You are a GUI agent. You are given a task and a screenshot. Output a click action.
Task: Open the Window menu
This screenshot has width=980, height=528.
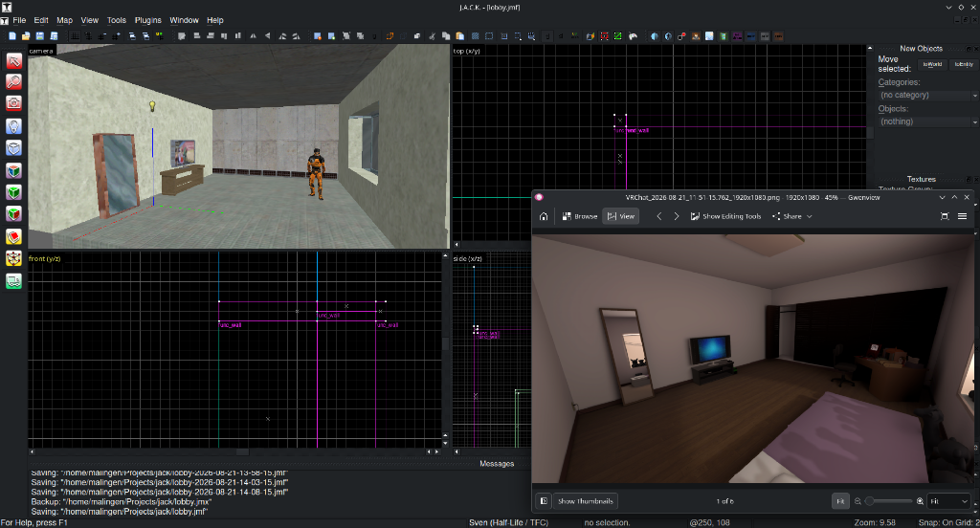(x=185, y=20)
